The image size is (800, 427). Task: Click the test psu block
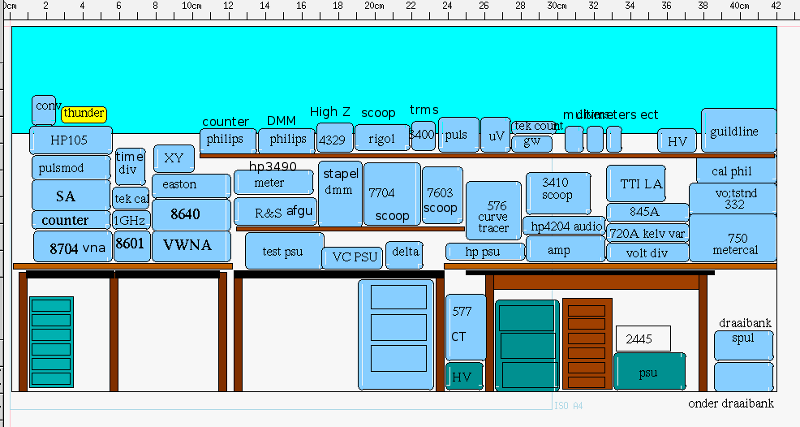tap(285, 251)
